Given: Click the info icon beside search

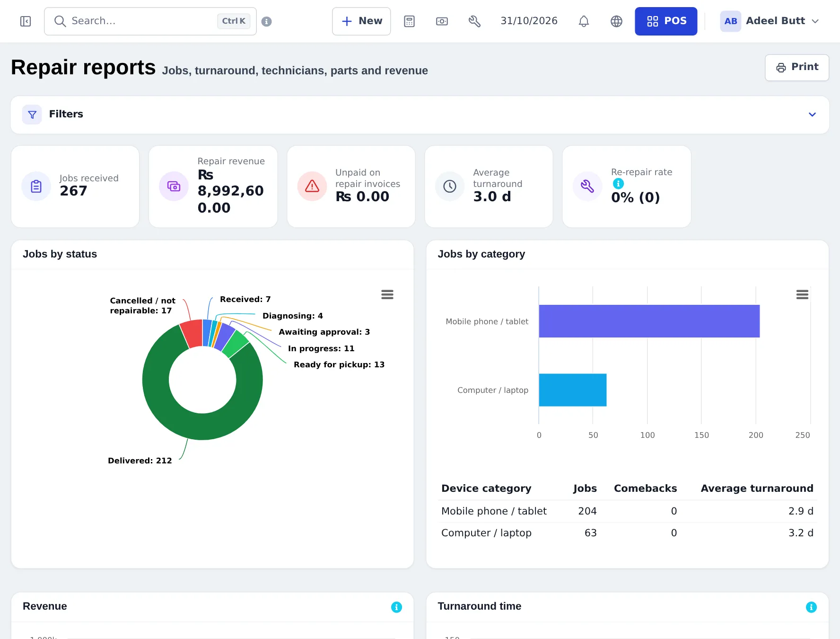Looking at the screenshot, I should pyautogui.click(x=267, y=21).
